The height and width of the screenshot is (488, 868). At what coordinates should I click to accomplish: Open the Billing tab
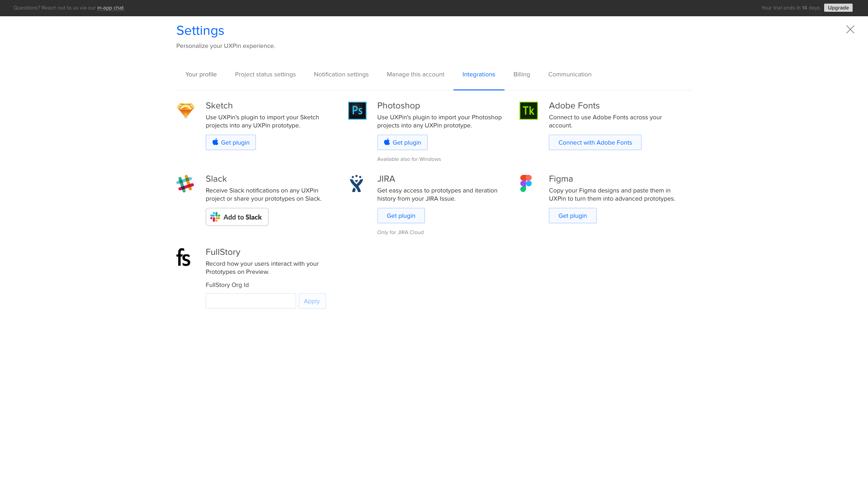coord(521,74)
